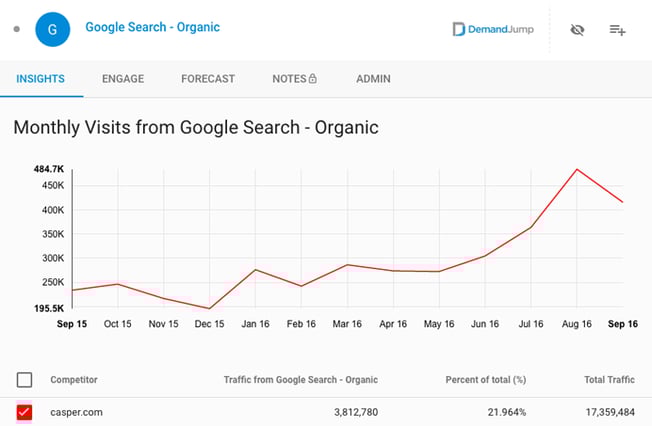
Task: Sort by Traffic from Google Search - Organic
Action: (x=301, y=380)
